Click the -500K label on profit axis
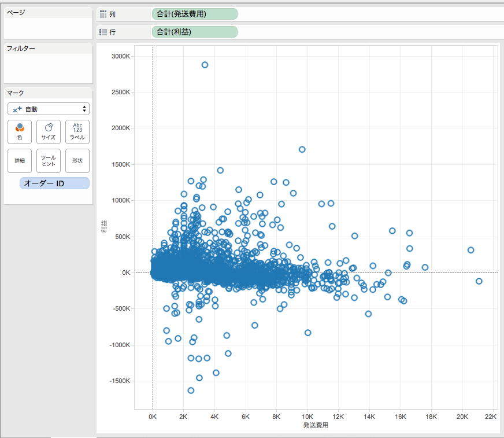Viewport: 504px width, 438px height. (121, 308)
